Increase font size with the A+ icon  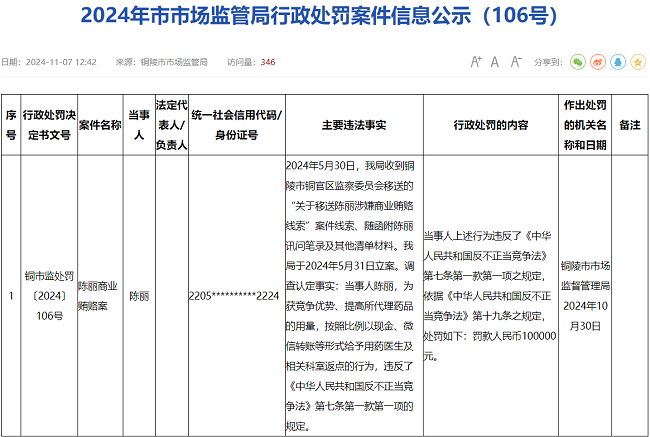[474, 62]
